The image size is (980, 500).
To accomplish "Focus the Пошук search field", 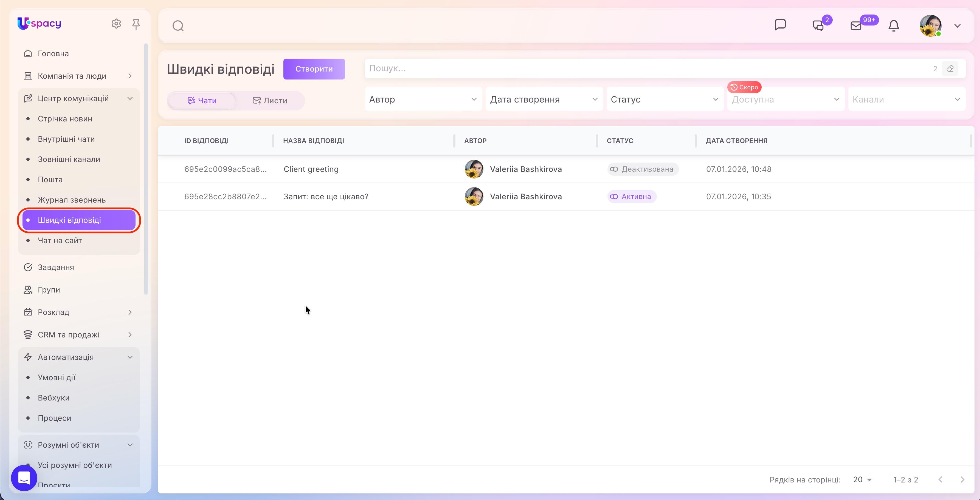I will [x=647, y=69].
